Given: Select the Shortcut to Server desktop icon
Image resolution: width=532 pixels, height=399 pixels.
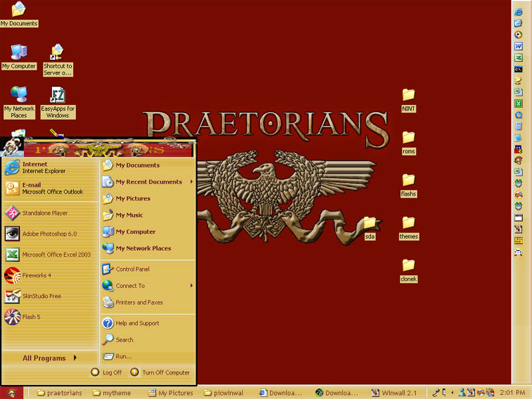Looking at the screenshot, I should tap(58, 60).
